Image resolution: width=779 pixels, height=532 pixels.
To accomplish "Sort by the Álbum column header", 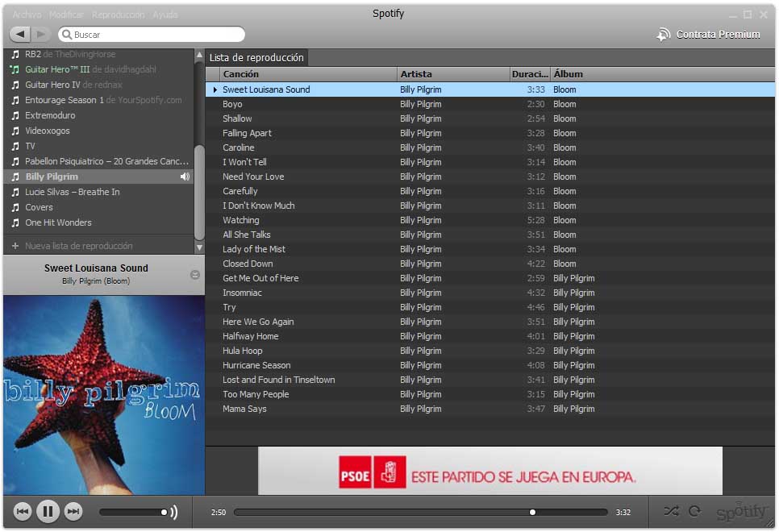I will (x=663, y=74).
